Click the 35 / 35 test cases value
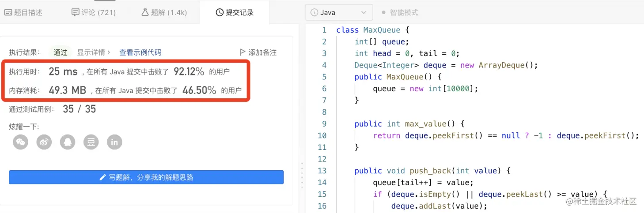Viewport: 644px width, 213px height. 80,109
